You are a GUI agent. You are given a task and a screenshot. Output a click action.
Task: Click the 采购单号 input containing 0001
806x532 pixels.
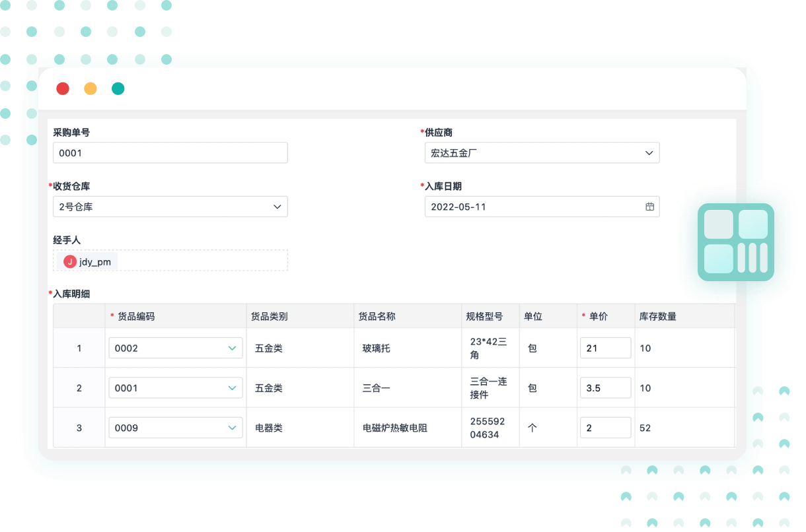point(170,152)
